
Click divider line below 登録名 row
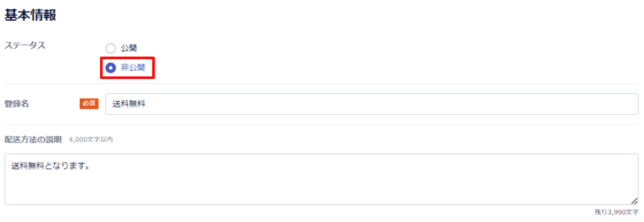click(322, 125)
